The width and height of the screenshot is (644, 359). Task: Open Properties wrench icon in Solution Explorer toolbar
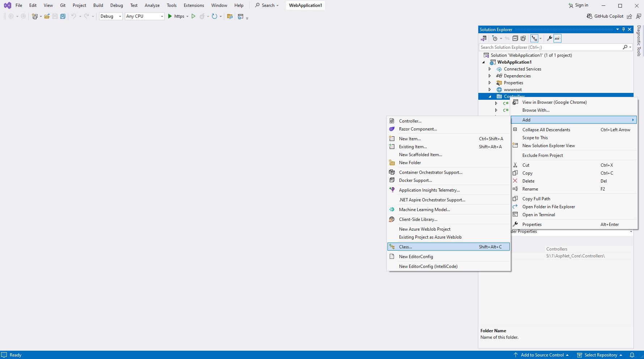click(549, 38)
